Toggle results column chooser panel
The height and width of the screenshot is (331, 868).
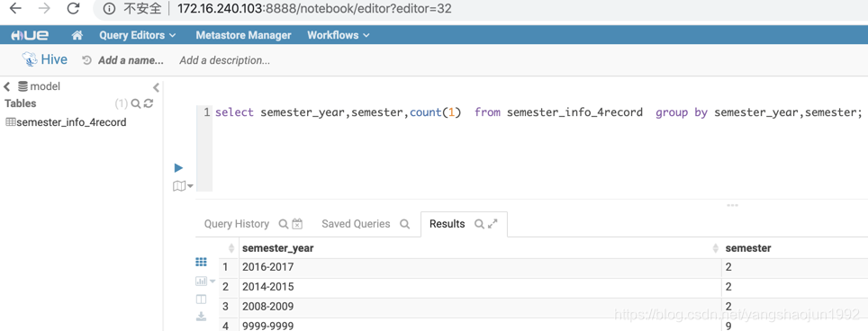click(x=201, y=299)
